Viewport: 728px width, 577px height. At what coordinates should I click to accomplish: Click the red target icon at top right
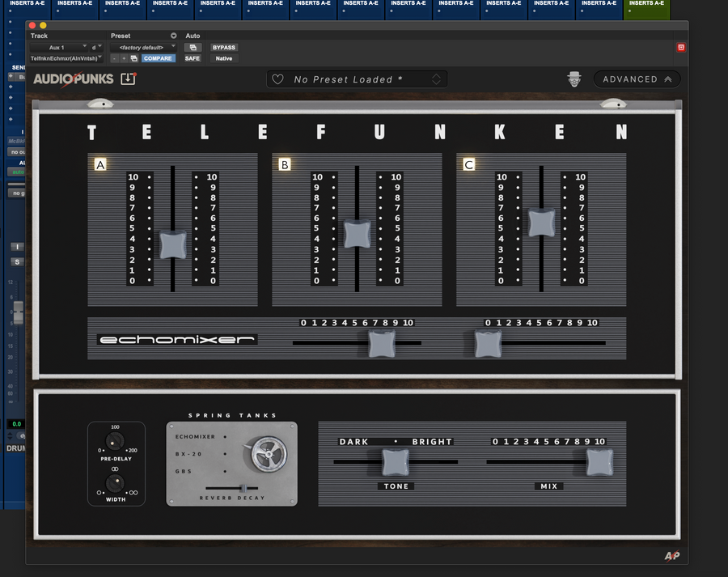coord(680,48)
